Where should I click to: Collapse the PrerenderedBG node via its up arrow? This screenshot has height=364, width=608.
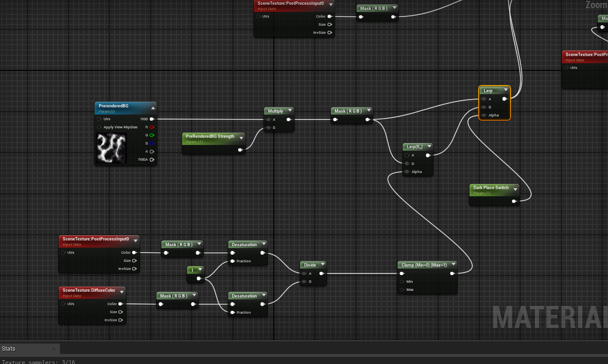coord(153,107)
